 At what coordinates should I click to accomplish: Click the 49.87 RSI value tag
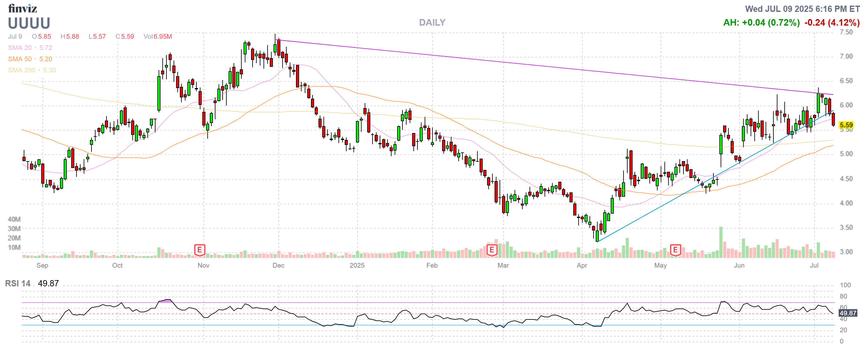[x=848, y=313]
